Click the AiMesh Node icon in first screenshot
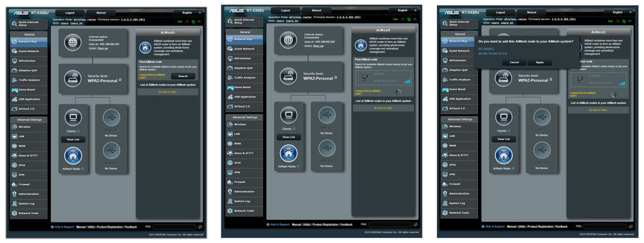This screenshot has height=243, width=644. pyautogui.click(x=73, y=156)
